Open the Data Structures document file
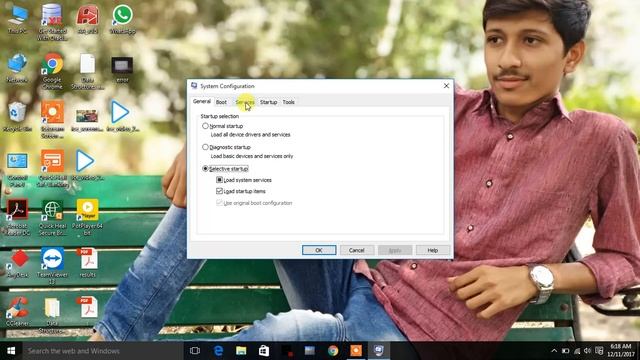This screenshot has width=640, height=360. [87, 71]
